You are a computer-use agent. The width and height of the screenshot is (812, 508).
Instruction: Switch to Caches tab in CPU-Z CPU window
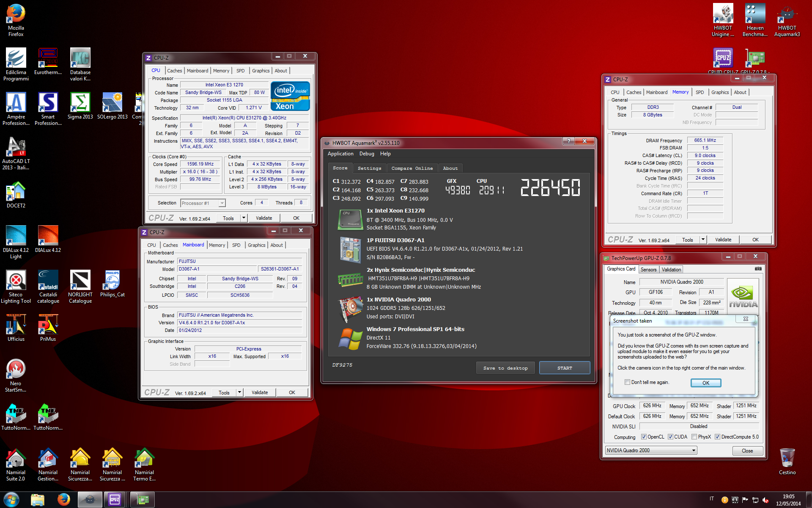click(174, 71)
